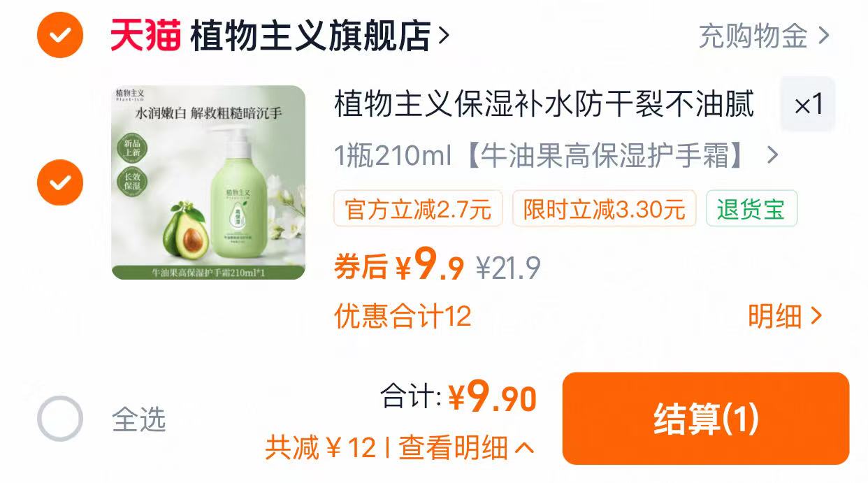Tap the 官方立减2.7元 discount tag
Viewport: 868px width, 483px height.
418,209
